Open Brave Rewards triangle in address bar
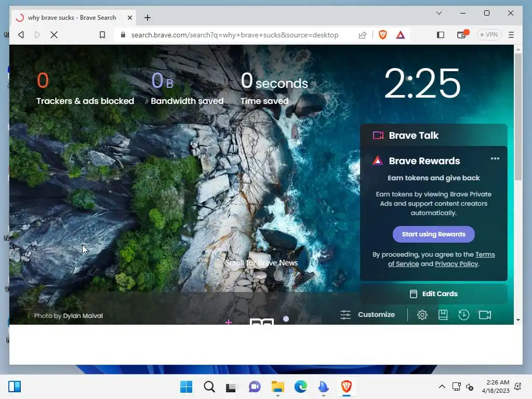 point(401,35)
